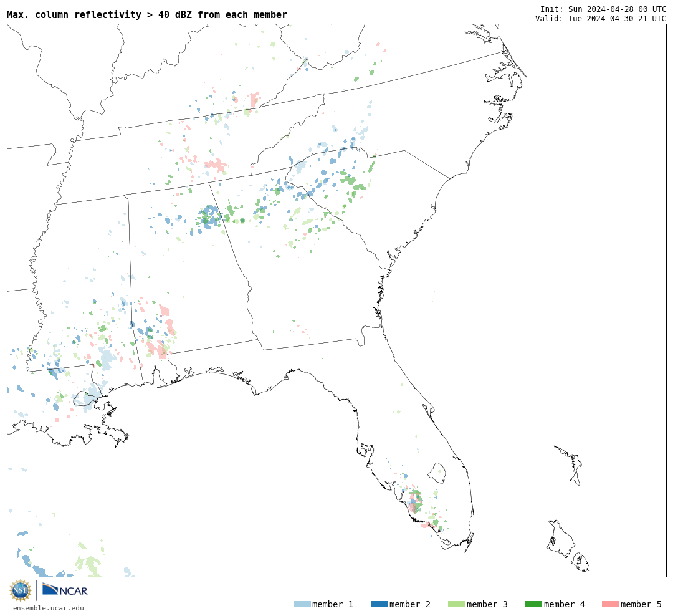Click the NSF logo emblem
673x616 pixels.
click(20, 590)
